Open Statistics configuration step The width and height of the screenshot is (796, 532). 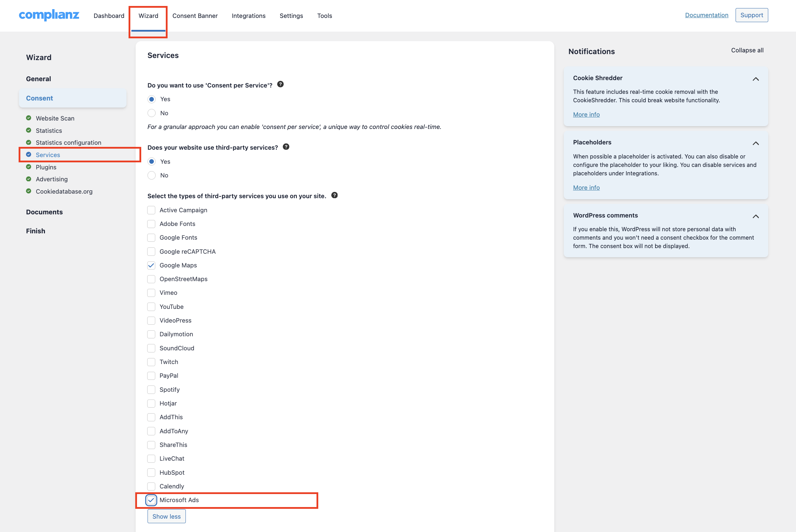(68, 142)
